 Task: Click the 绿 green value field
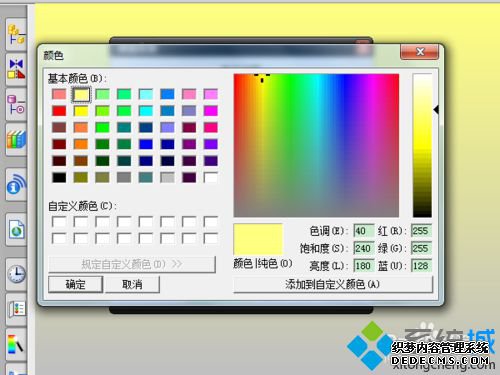tap(421, 248)
